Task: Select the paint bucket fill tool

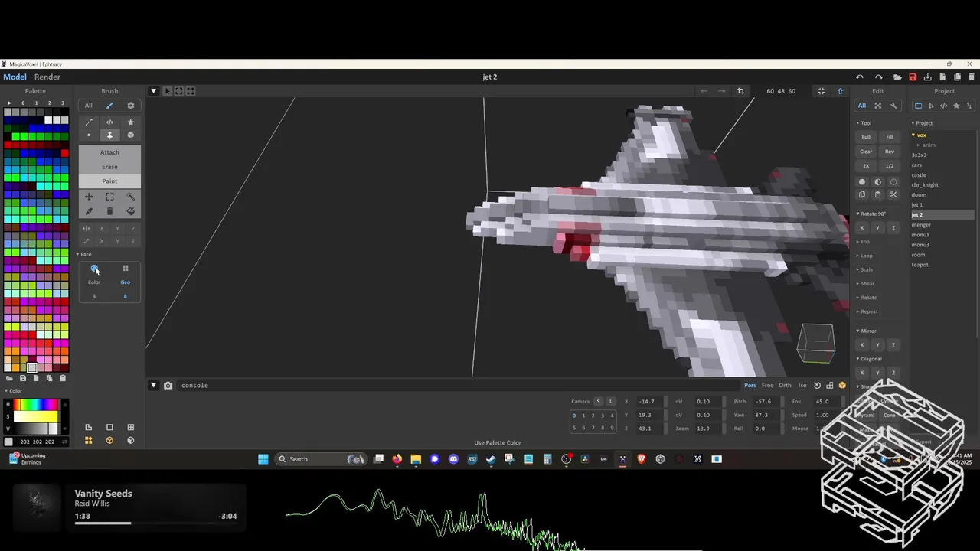Action: pos(130,211)
